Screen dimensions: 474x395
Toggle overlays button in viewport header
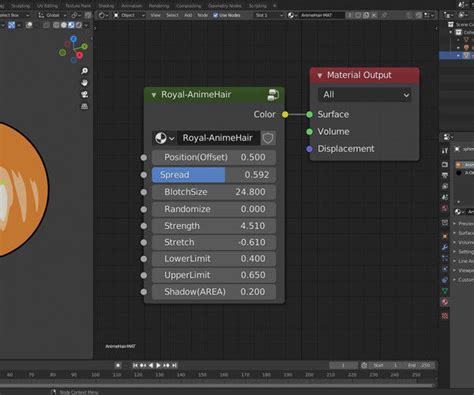pyautogui.click(x=29, y=25)
